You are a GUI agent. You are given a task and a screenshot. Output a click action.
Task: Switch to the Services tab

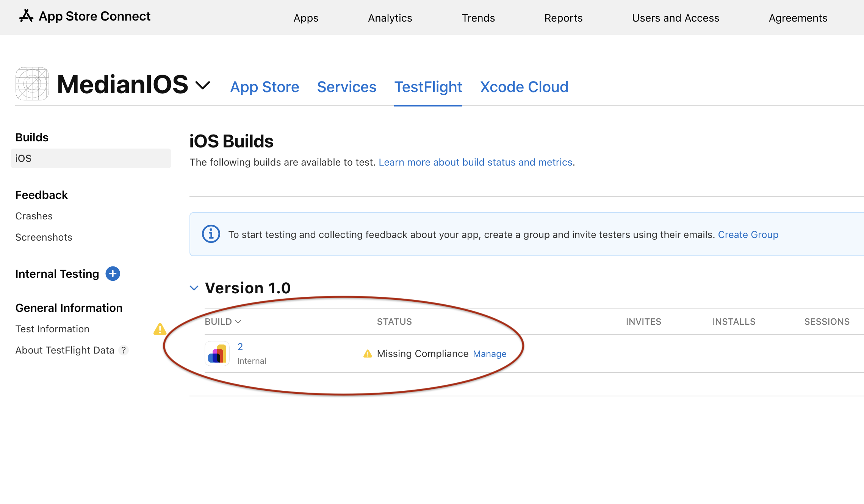pos(347,87)
